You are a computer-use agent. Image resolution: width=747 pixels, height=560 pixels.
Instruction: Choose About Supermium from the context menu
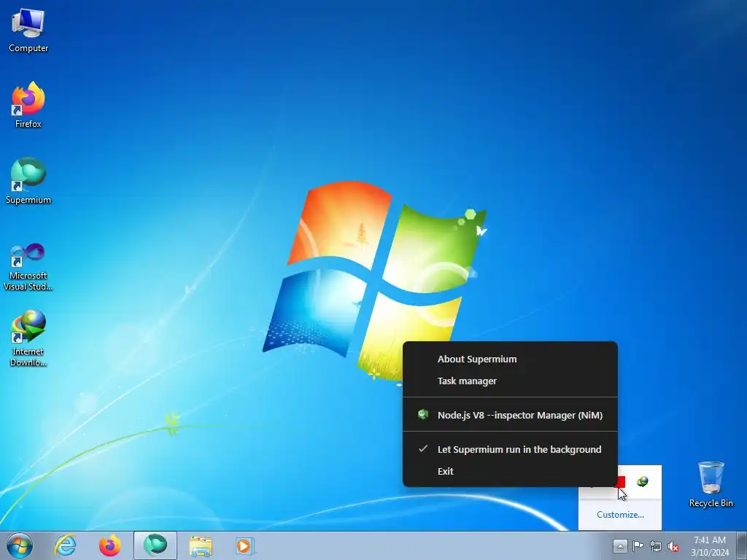click(510, 359)
